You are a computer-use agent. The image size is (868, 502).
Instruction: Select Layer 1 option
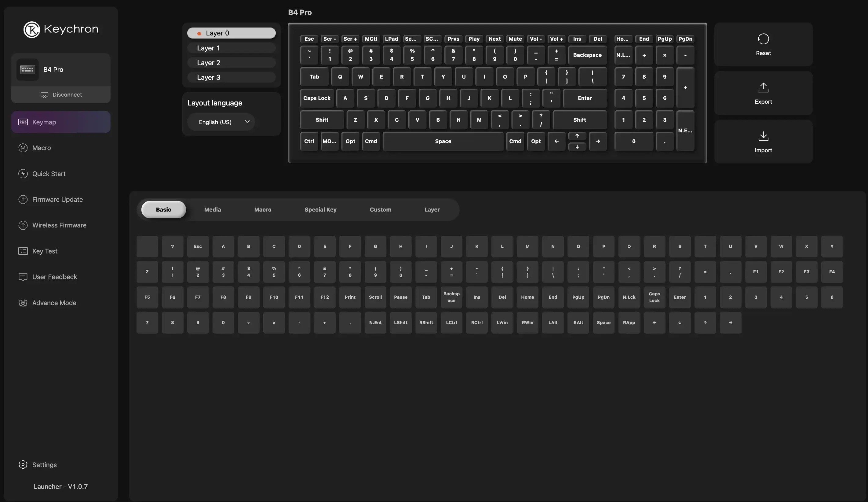(x=231, y=48)
